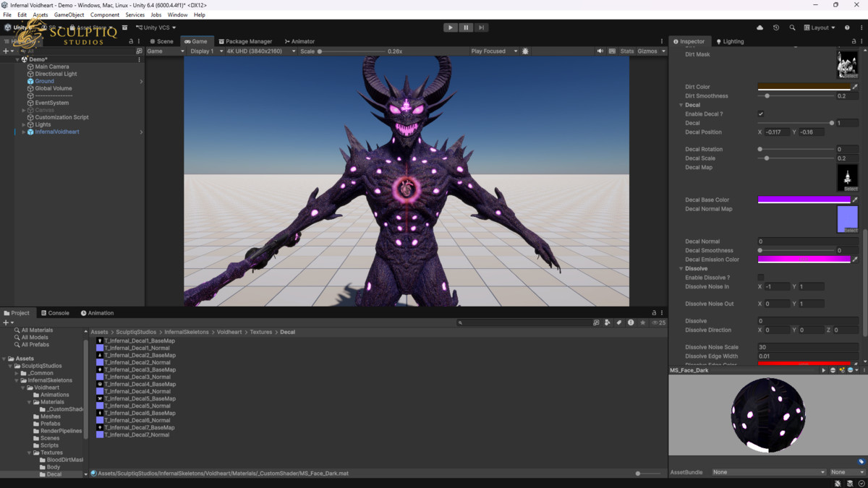This screenshot has width=868, height=488.
Task: Open the Unity VCS dropdown
Action: 156,27
